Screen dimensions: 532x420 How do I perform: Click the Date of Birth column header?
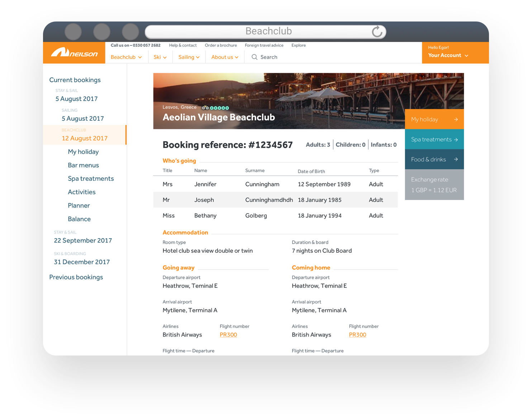click(311, 171)
